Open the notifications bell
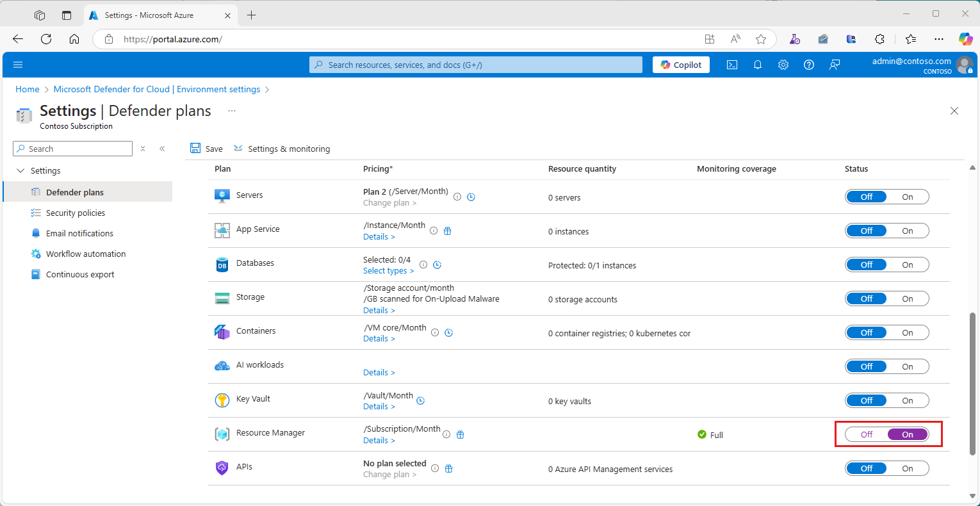 tap(758, 65)
